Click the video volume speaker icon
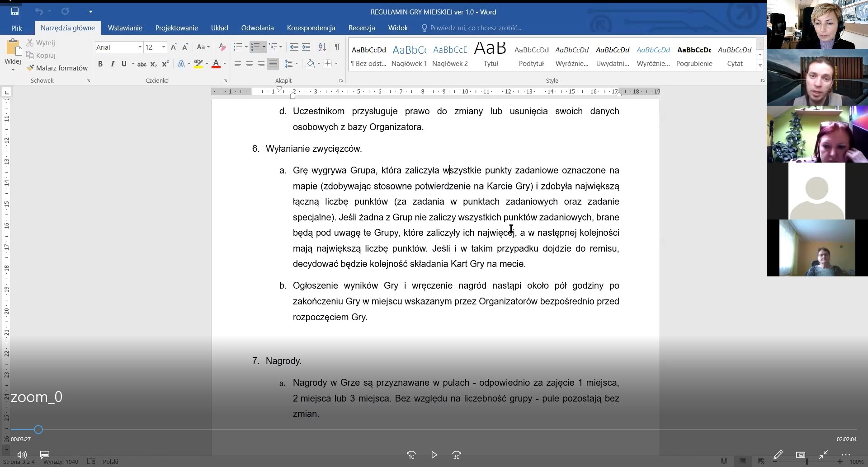The height and width of the screenshot is (467, 868). click(22, 454)
